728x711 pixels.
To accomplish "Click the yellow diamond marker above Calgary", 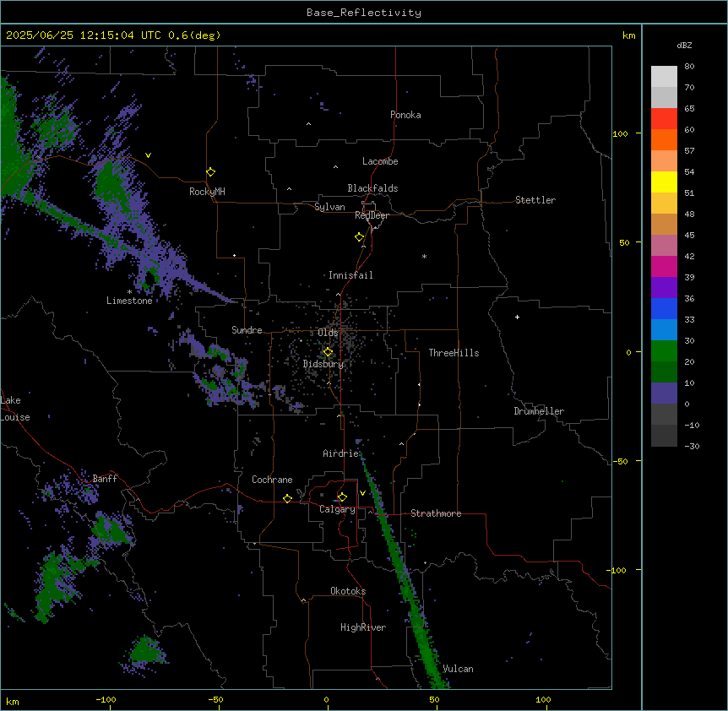I will coord(342,497).
